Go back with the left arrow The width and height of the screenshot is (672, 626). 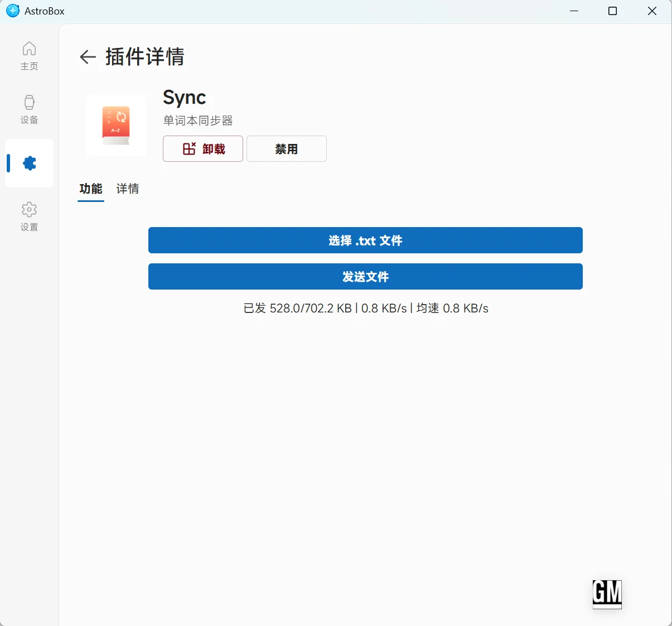pyautogui.click(x=88, y=57)
